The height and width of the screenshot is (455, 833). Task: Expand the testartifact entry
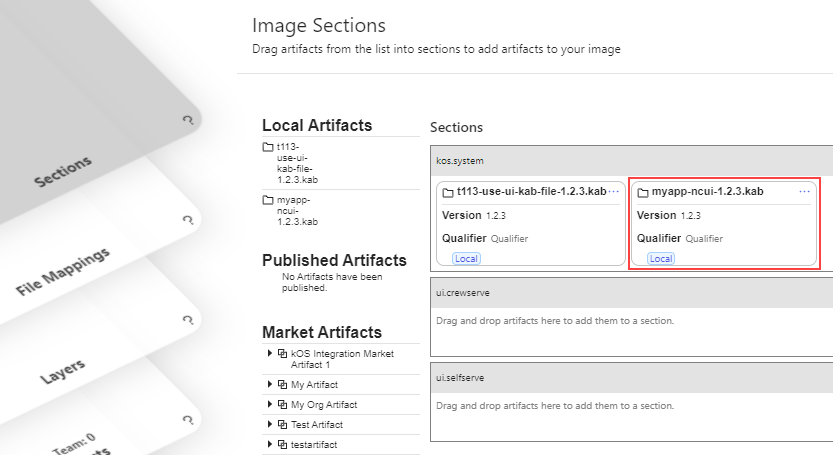[269, 444]
